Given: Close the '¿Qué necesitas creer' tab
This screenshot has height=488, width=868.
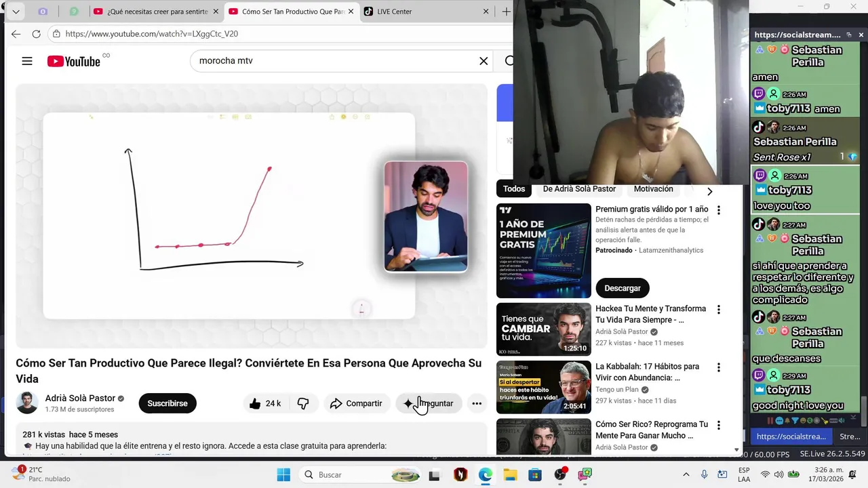Looking at the screenshot, I should tap(216, 12).
